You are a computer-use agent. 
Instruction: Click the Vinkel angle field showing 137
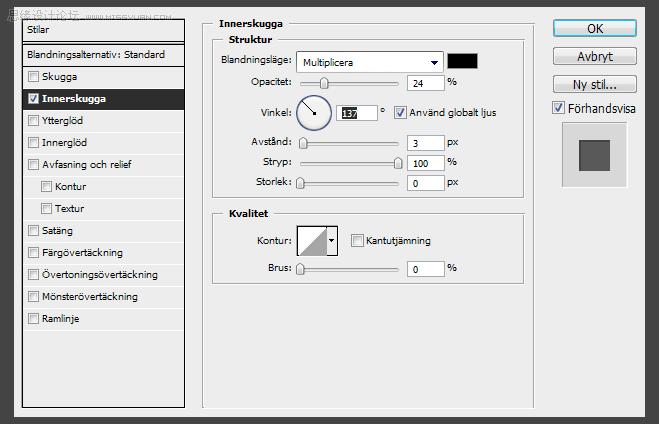coord(356,113)
